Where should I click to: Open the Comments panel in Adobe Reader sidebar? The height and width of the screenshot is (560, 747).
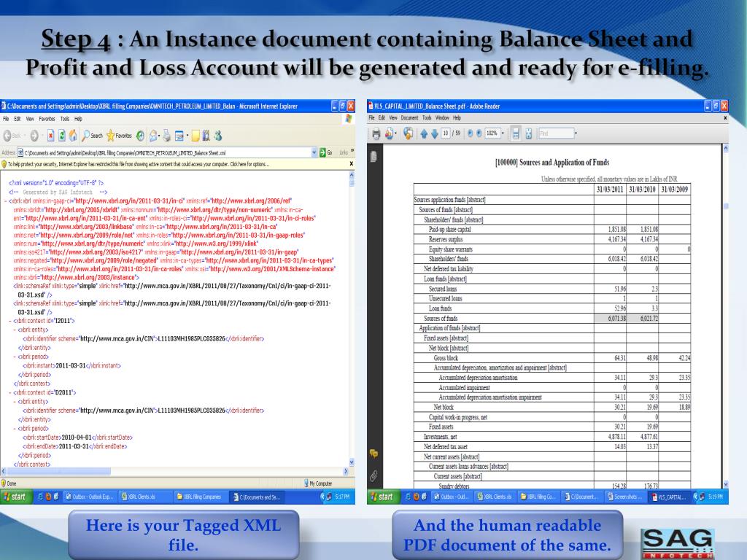(x=374, y=454)
